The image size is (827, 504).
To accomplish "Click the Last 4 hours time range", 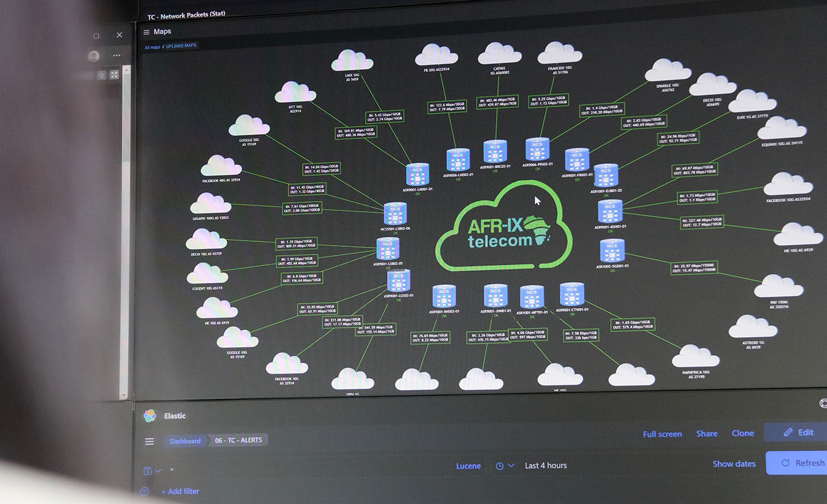I will point(546,466).
